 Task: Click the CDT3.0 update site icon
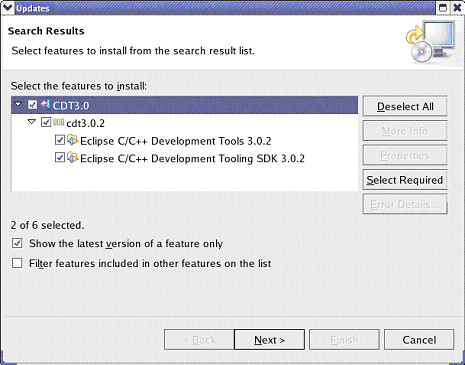coord(45,105)
